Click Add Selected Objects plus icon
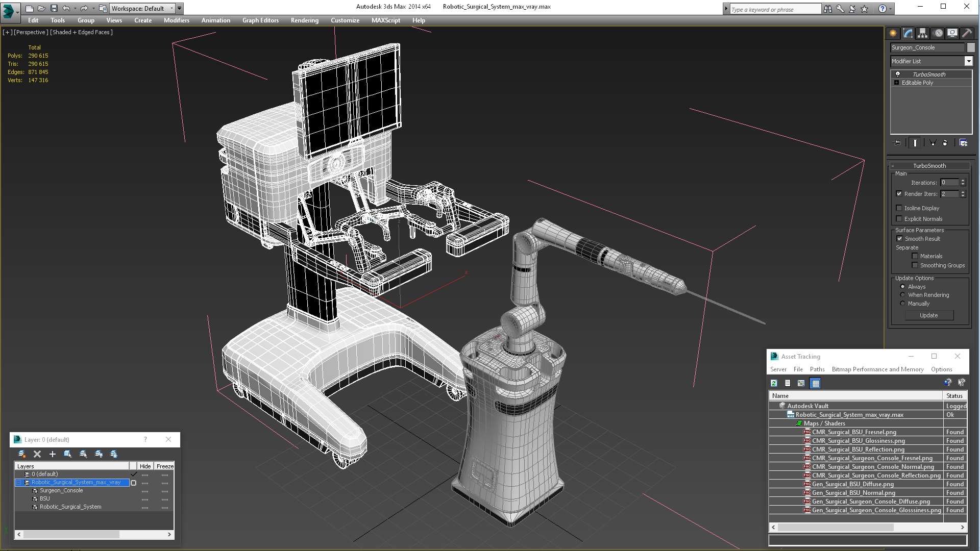The width and height of the screenshot is (980, 551). pos(52,454)
